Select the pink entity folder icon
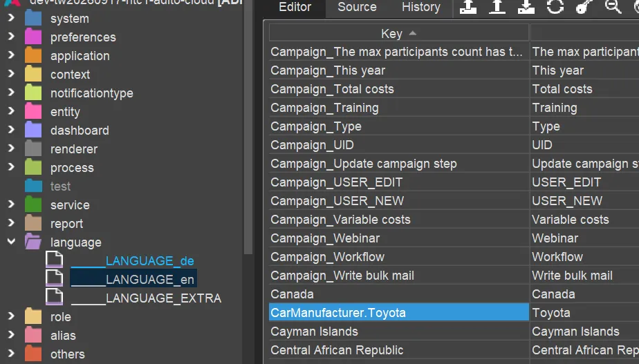 tap(33, 112)
